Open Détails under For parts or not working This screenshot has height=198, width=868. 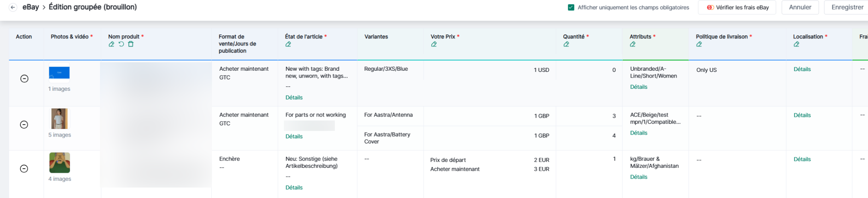coord(294,137)
